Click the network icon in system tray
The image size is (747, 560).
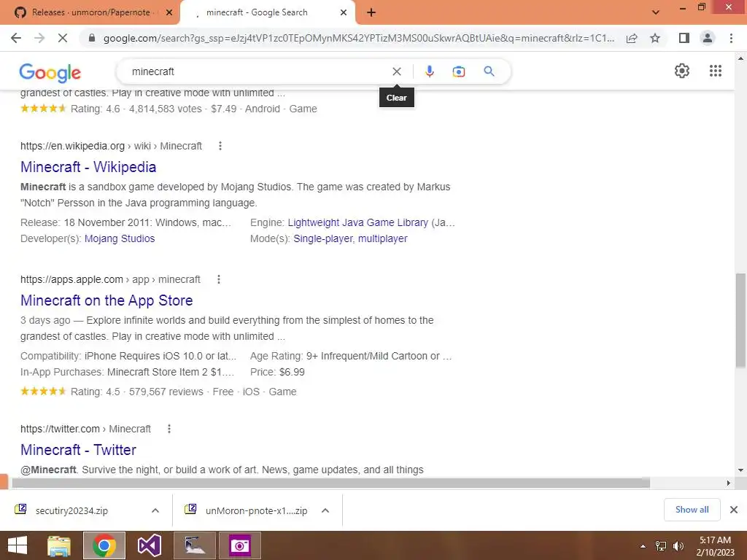(x=661, y=545)
